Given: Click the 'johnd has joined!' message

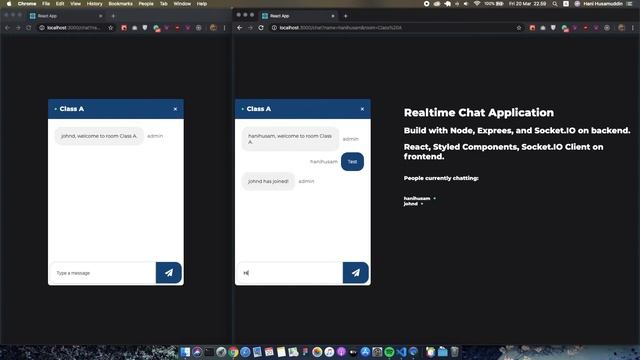Looking at the screenshot, I should [268, 181].
